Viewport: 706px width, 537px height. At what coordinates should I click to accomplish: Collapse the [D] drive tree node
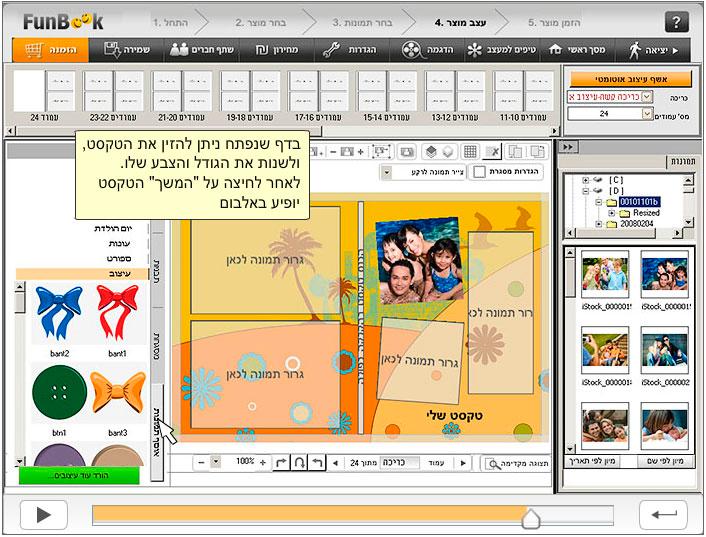tap(585, 191)
